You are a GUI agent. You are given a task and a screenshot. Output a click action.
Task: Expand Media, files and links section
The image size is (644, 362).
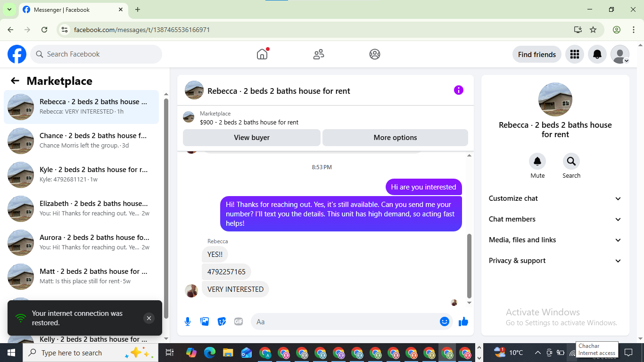pos(555,240)
